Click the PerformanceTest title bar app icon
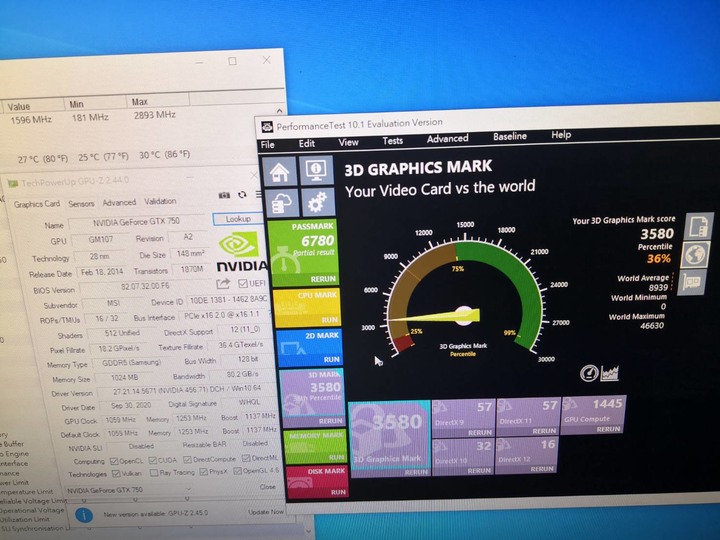Image resolution: width=720 pixels, height=540 pixels. coord(267,127)
